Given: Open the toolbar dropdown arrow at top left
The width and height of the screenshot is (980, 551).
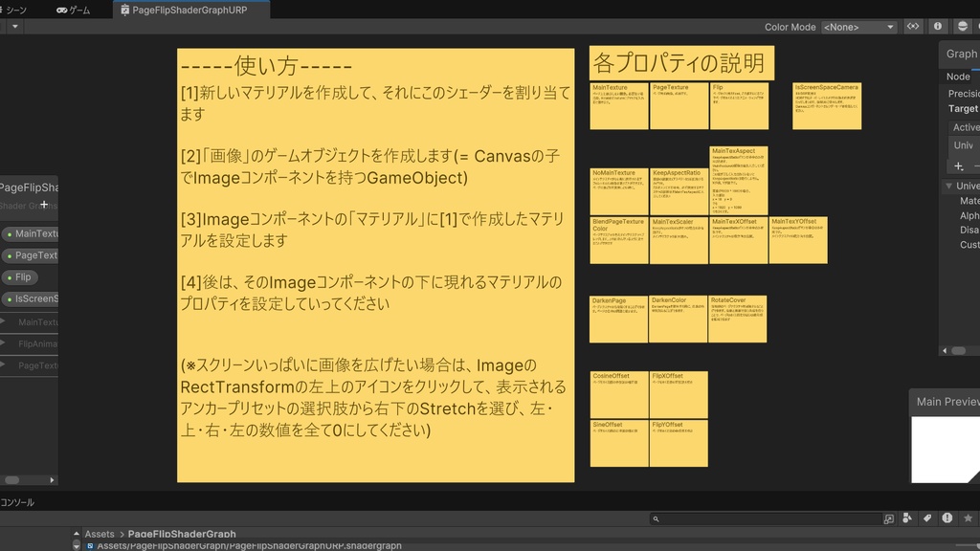Looking at the screenshot, I should tap(15, 27).
